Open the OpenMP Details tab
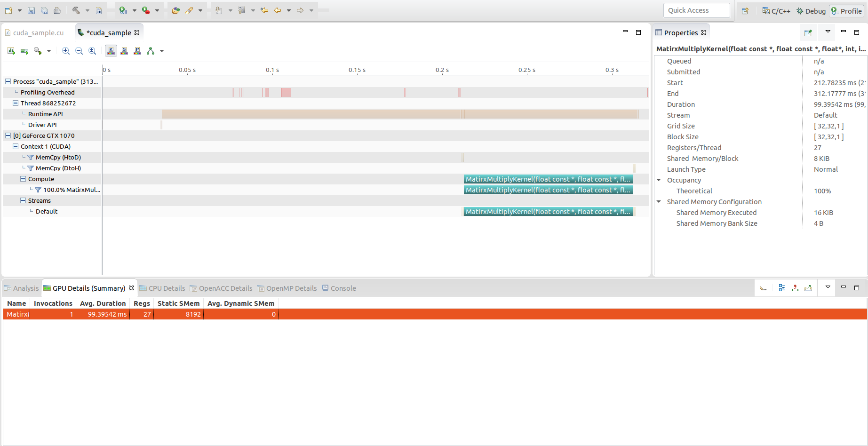Viewport: 868px width, 446px height. [x=287, y=288]
